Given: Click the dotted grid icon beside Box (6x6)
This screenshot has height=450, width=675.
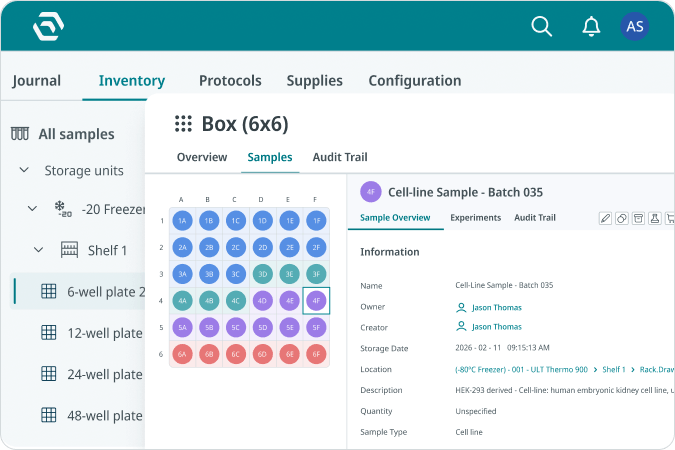Looking at the screenshot, I should coord(183,124).
